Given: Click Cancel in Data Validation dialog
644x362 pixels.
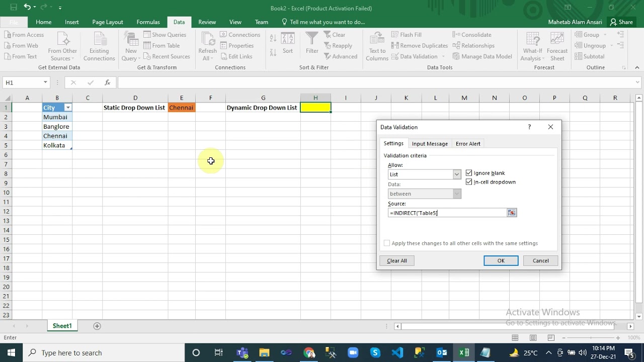Looking at the screenshot, I should (x=541, y=260).
